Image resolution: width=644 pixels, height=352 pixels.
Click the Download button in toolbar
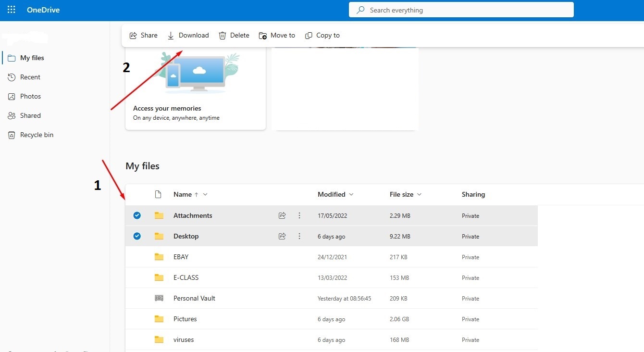(188, 36)
